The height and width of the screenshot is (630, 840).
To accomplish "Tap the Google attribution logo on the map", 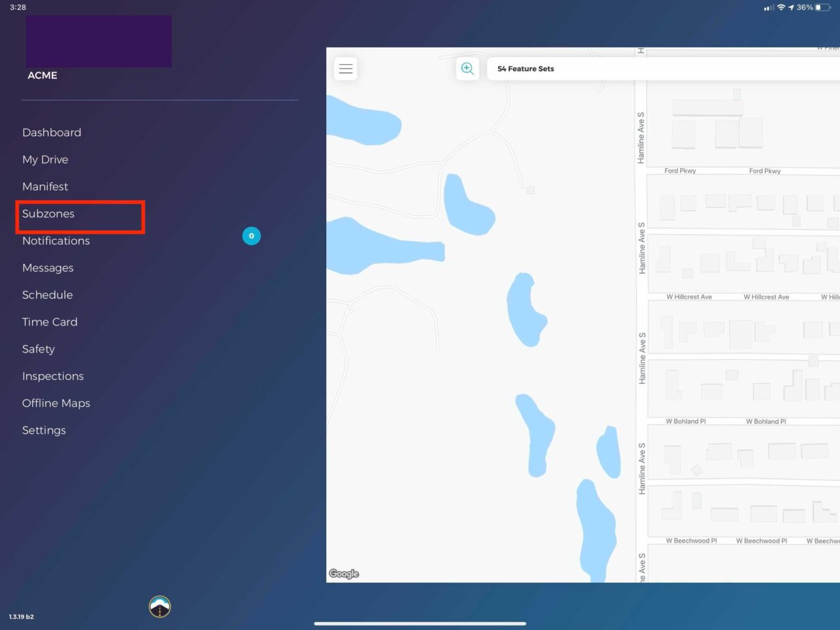I will click(343, 574).
